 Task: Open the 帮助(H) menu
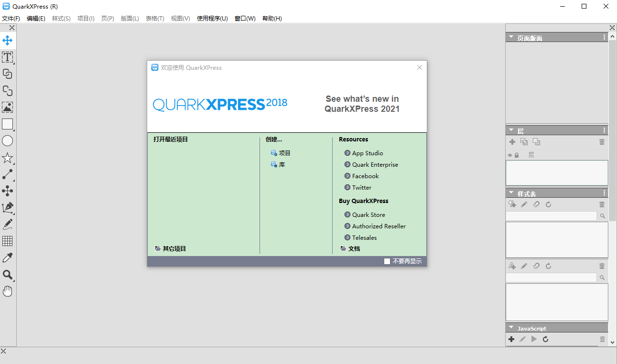click(x=272, y=19)
